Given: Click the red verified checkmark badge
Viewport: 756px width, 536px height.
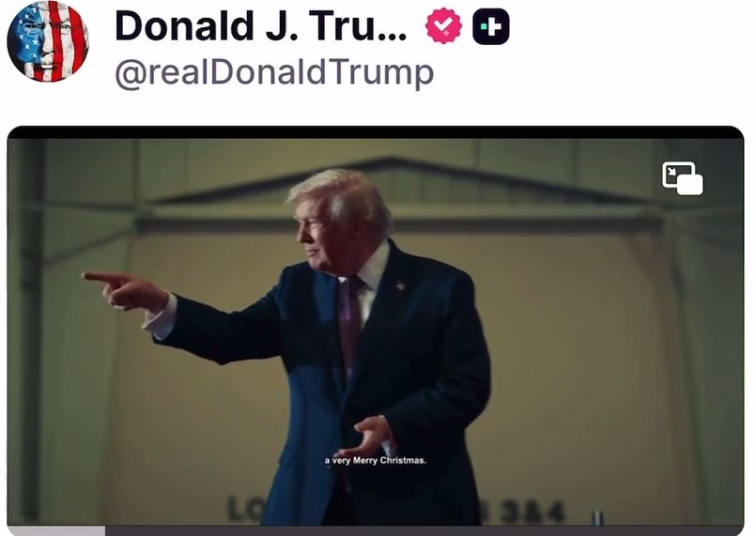Looking at the screenshot, I should click(x=443, y=26).
